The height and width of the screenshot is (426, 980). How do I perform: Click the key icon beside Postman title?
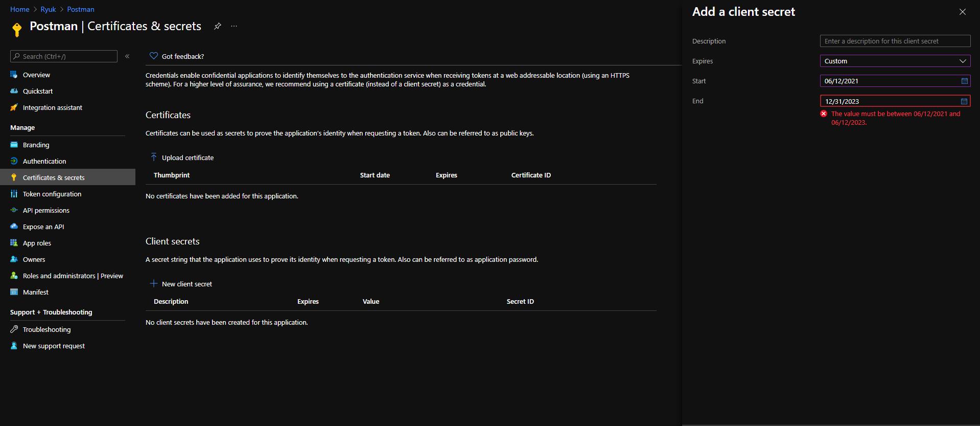pyautogui.click(x=17, y=30)
